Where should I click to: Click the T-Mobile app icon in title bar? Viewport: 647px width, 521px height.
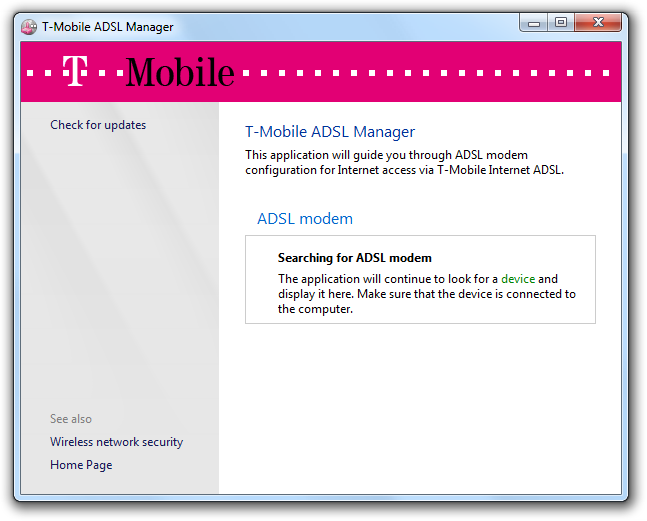coord(30,27)
